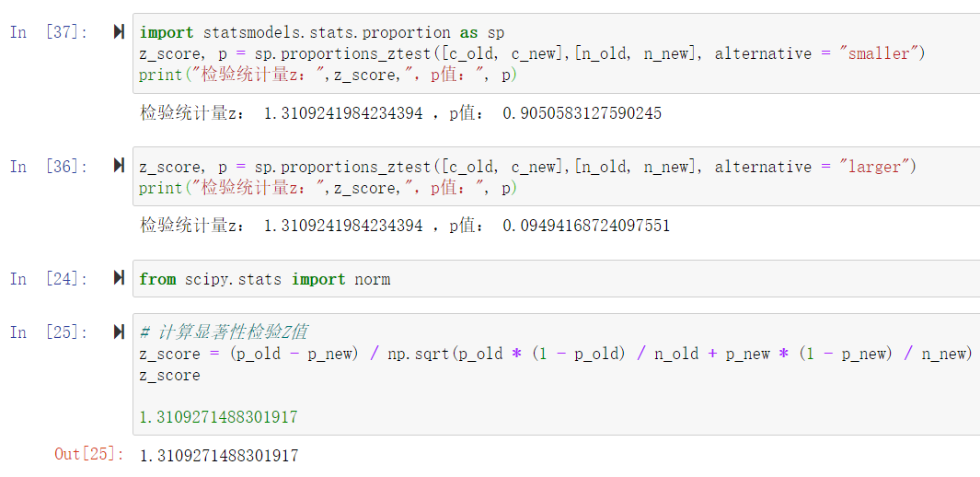The width and height of the screenshot is (980, 477).
Task: Run the scipy import cell In [24]
Action: point(119,278)
